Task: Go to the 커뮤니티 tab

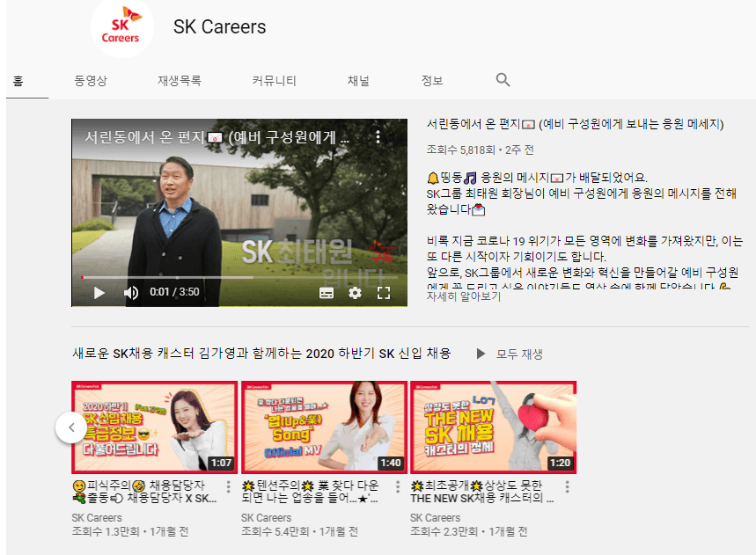Action: point(274,80)
